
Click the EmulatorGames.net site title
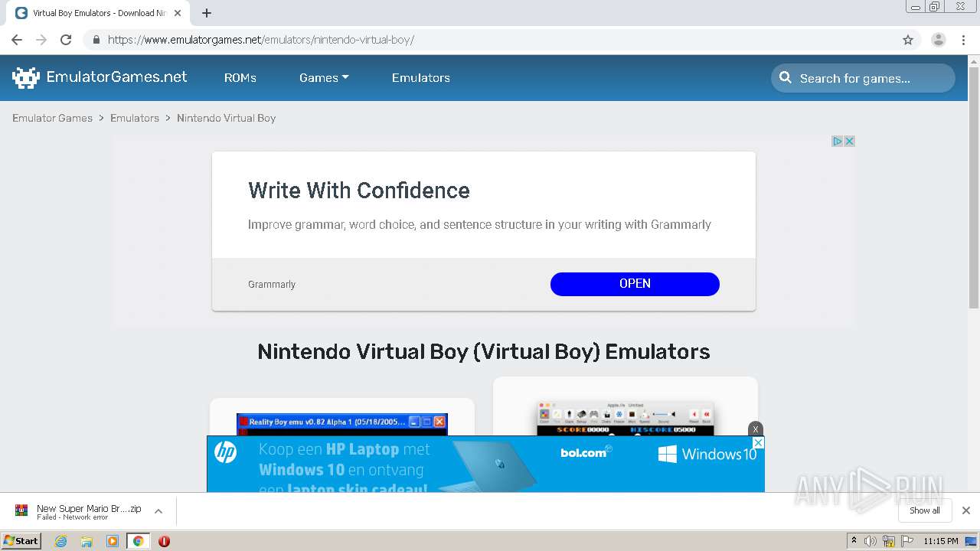tap(116, 77)
